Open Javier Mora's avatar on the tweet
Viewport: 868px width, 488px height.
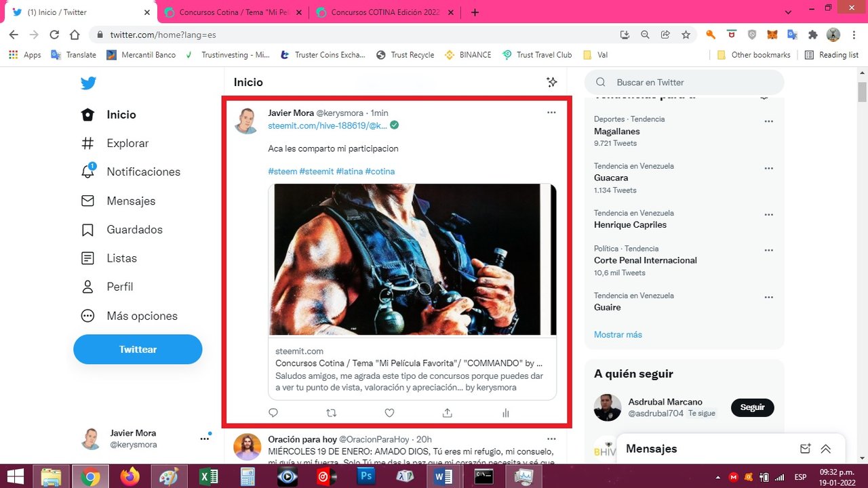click(247, 121)
